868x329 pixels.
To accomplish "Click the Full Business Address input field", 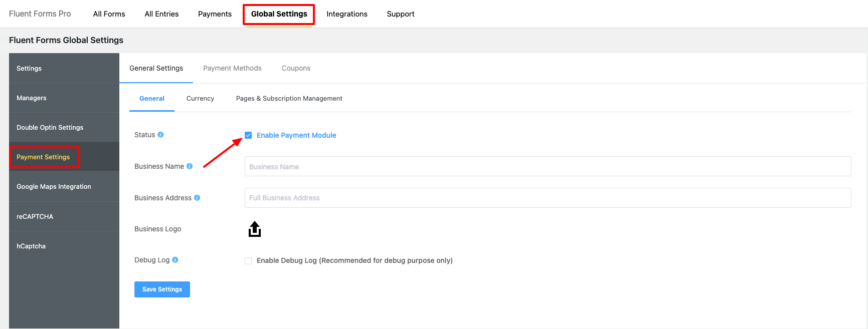I will click(x=548, y=198).
